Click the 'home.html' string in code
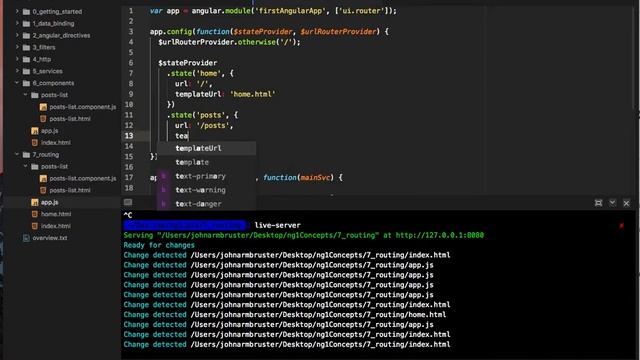The height and width of the screenshot is (360, 640). (x=252, y=94)
